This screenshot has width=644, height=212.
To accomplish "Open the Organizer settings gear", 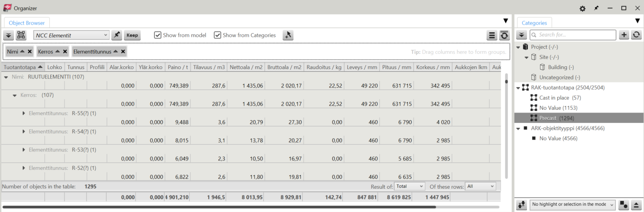I will 583,9.
